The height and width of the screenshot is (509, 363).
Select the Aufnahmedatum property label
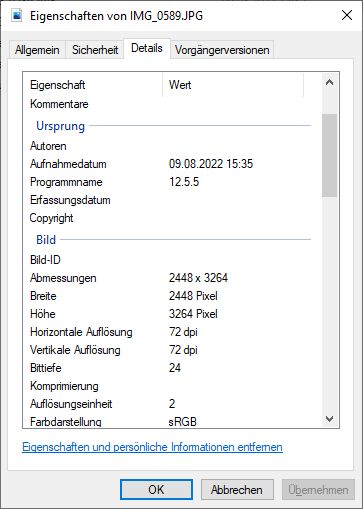[x=68, y=164]
